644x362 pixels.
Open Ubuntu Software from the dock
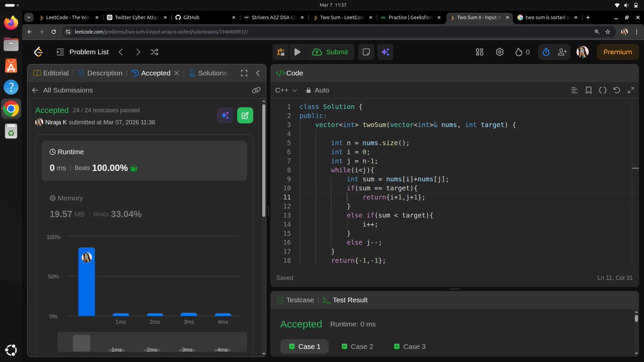click(x=11, y=65)
